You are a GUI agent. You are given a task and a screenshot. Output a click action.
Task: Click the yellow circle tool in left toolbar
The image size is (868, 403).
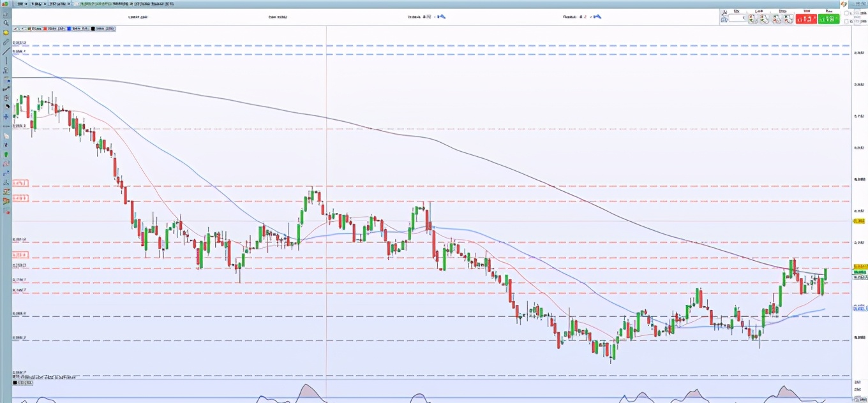[6, 33]
